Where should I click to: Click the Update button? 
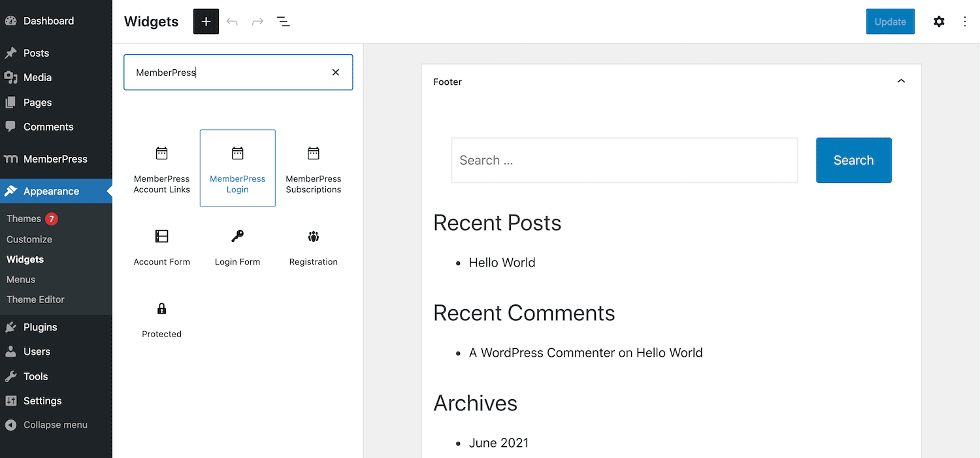tap(890, 22)
